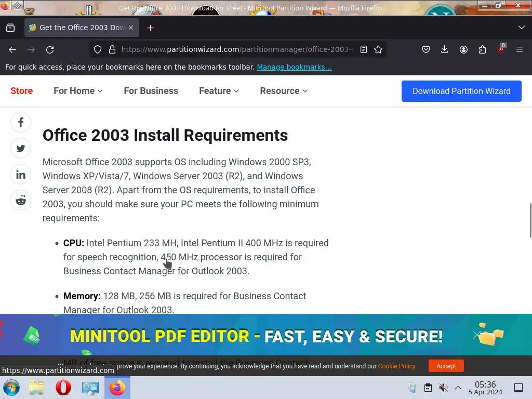The width and height of the screenshot is (532, 399).
Task: Go back using browser back arrow
Action: (12, 49)
